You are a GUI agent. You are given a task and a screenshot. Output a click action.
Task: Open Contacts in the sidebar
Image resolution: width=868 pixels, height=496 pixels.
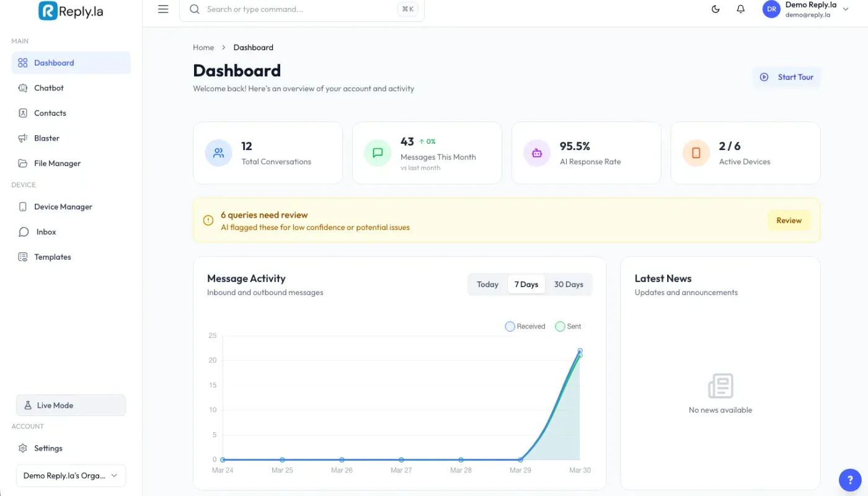(71, 113)
